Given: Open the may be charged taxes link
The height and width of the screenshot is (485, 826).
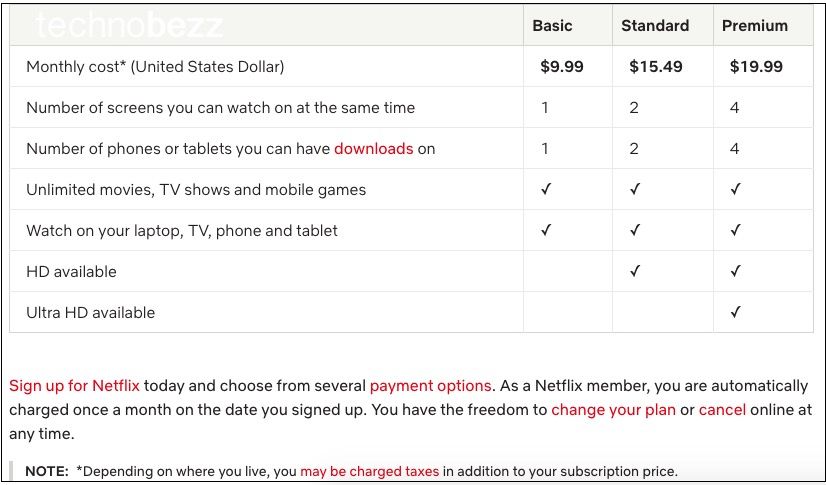Looking at the screenshot, I should [369, 471].
